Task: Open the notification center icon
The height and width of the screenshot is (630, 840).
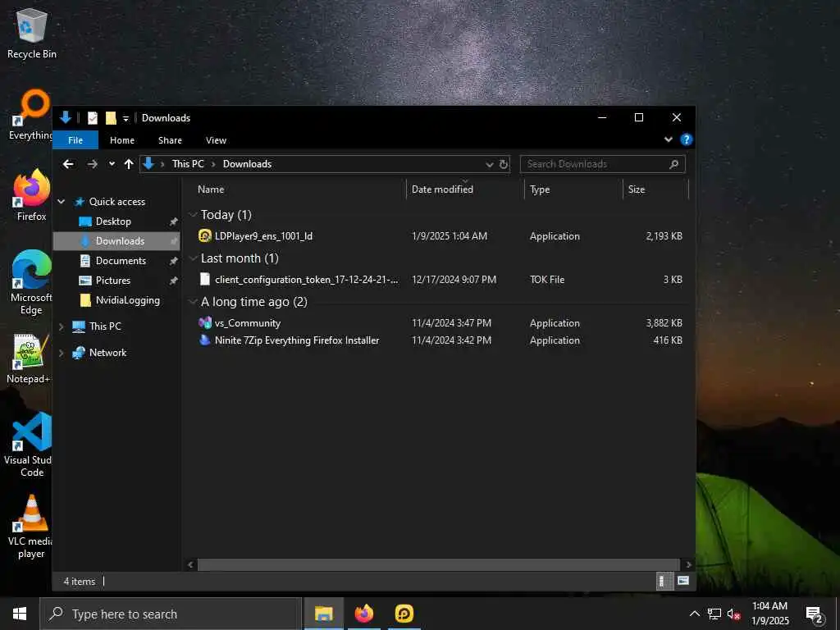Action: pos(815,614)
